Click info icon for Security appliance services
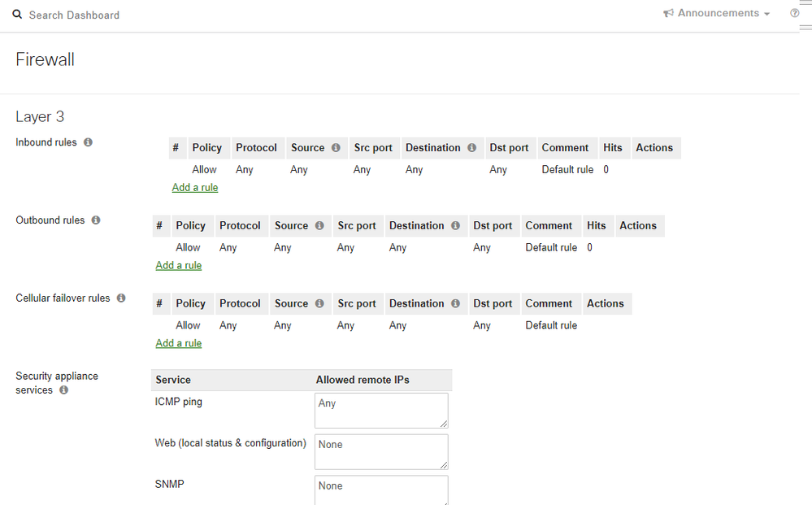Image resolution: width=812 pixels, height=505 pixels. click(64, 390)
